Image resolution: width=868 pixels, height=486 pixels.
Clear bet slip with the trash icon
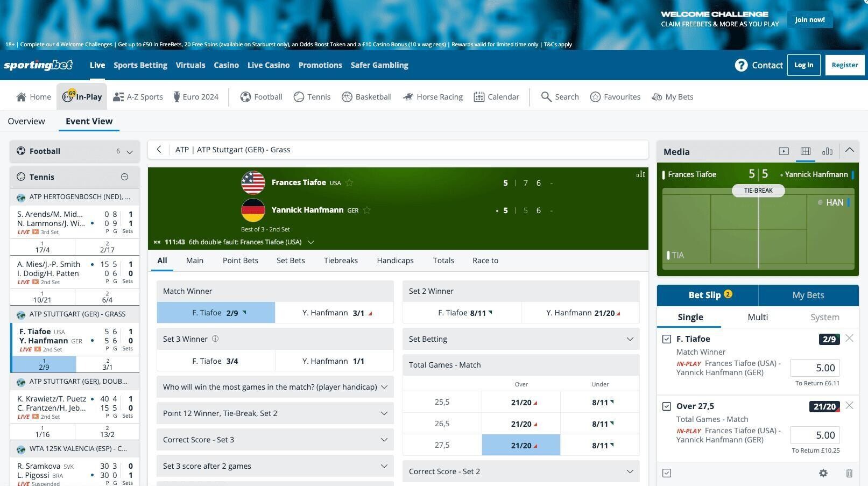pyautogui.click(x=849, y=473)
